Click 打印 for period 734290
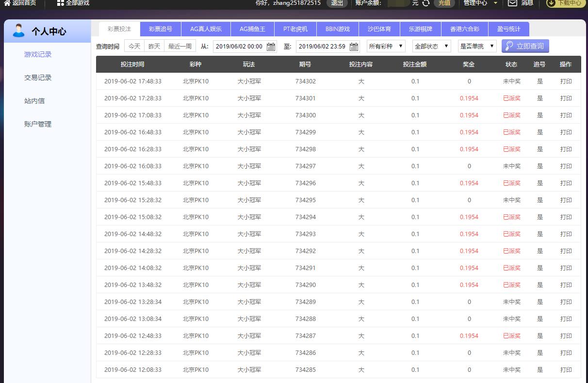Screen dimensions: 588x383 566,285
